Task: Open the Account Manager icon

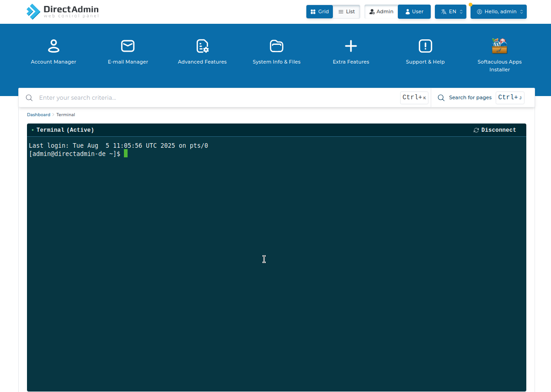Action: (x=53, y=46)
